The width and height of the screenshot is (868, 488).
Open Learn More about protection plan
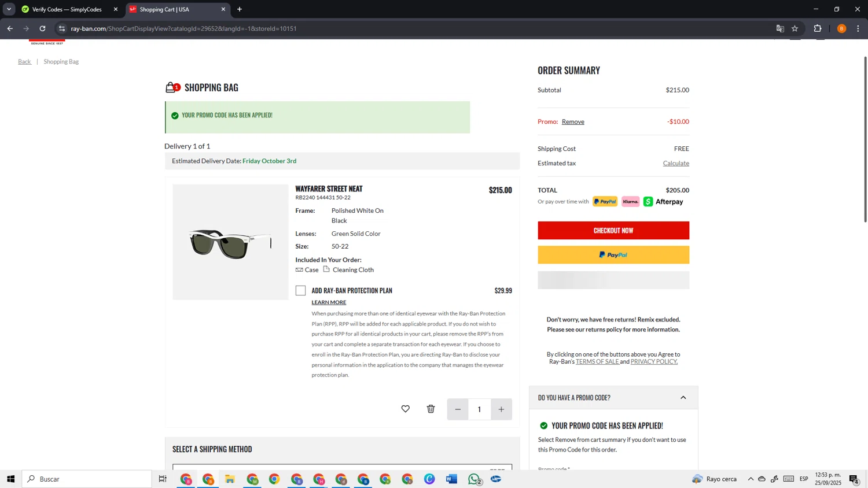click(x=329, y=302)
